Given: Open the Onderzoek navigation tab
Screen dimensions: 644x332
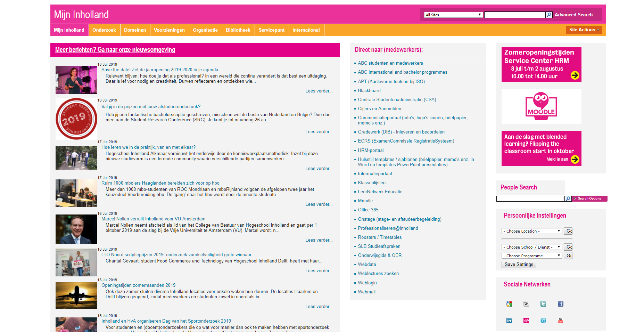Looking at the screenshot, I should point(104,30).
